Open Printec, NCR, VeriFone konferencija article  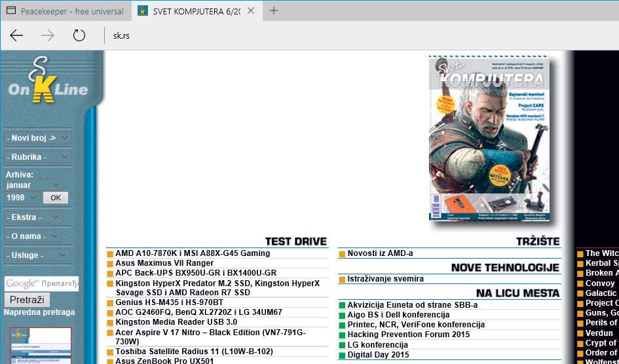pos(416,325)
